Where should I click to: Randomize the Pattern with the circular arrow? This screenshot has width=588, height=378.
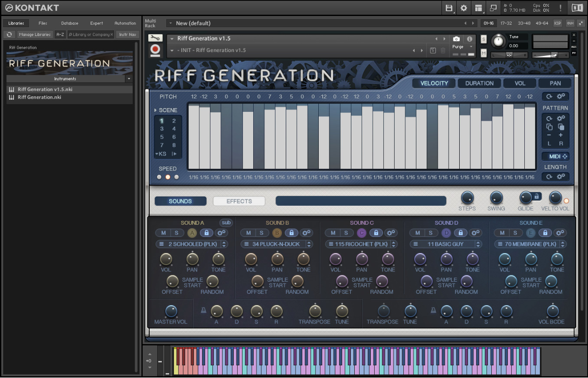pyautogui.click(x=549, y=118)
